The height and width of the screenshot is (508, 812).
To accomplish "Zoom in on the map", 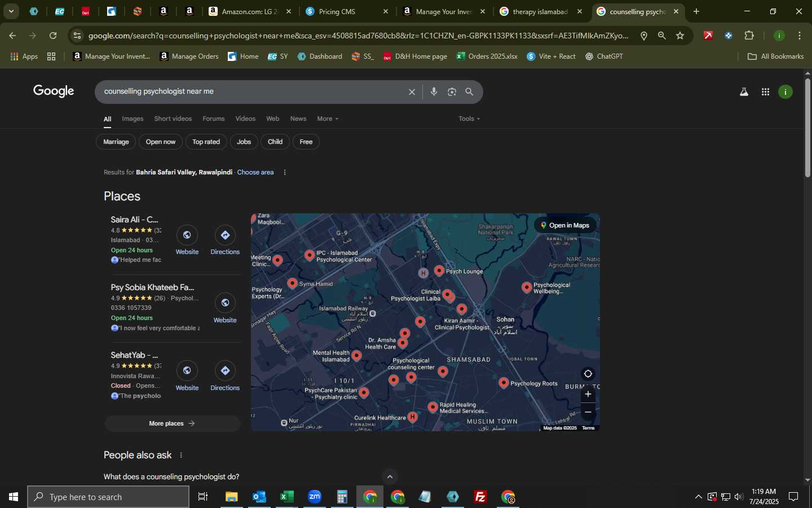I will tap(588, 394).
